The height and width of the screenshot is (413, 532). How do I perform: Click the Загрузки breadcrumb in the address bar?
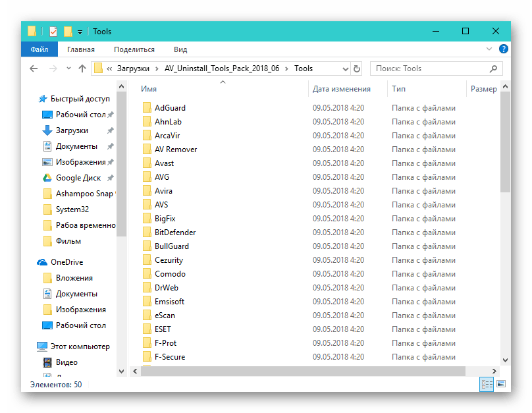click(x=132, y=69)
